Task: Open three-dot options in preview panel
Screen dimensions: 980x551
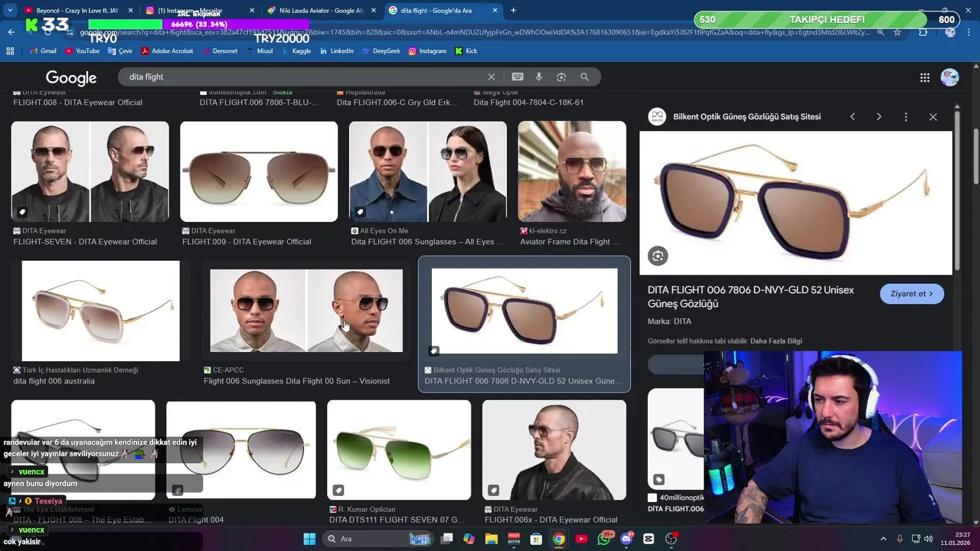Action: (906, 117)
